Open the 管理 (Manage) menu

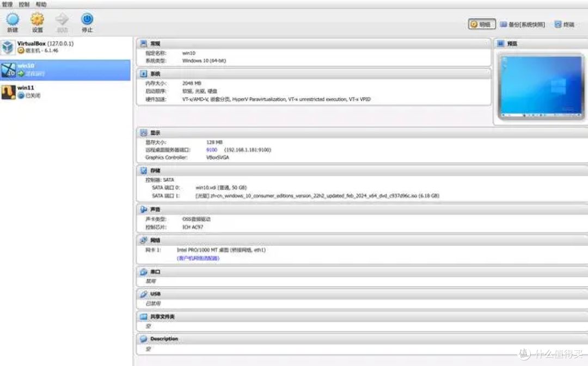click(x=7, y=4)
